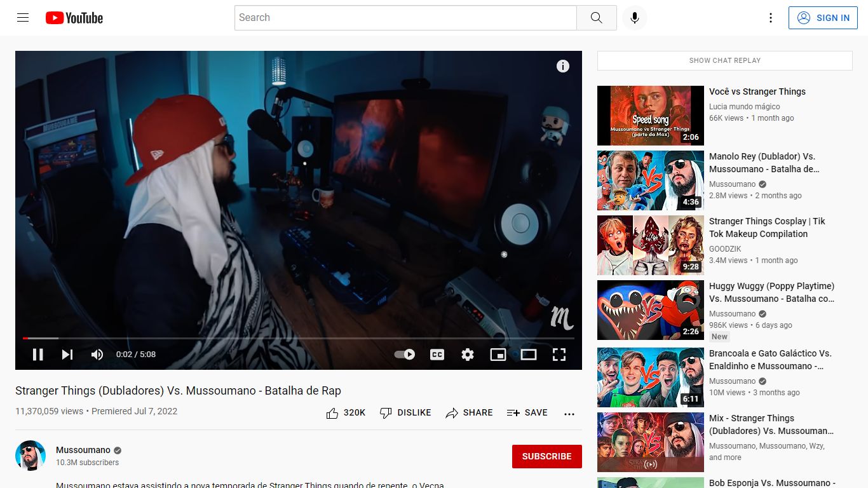Go to YouTube home via logo
The height and width of the screenshot is (488, 868).
(x=74, y=18)
